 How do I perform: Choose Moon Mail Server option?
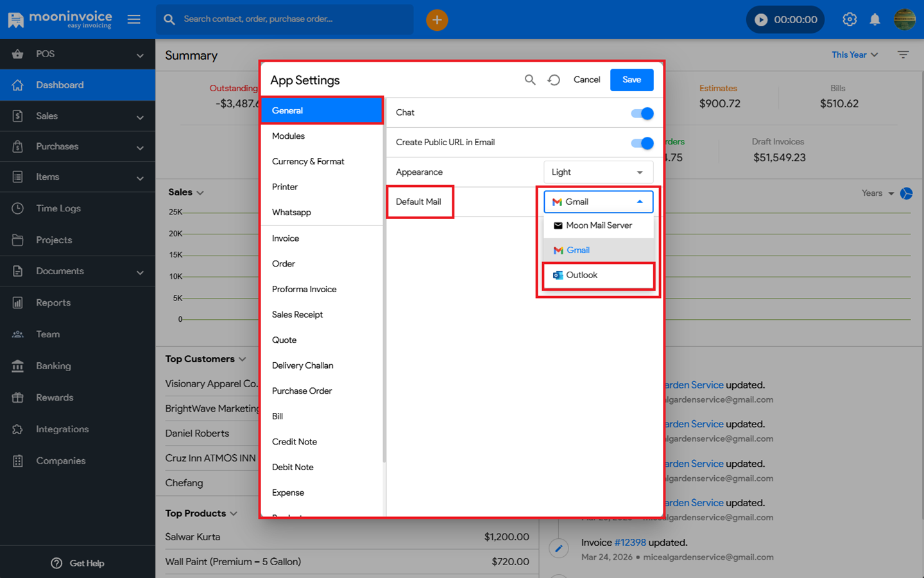[x=598, y=225]
